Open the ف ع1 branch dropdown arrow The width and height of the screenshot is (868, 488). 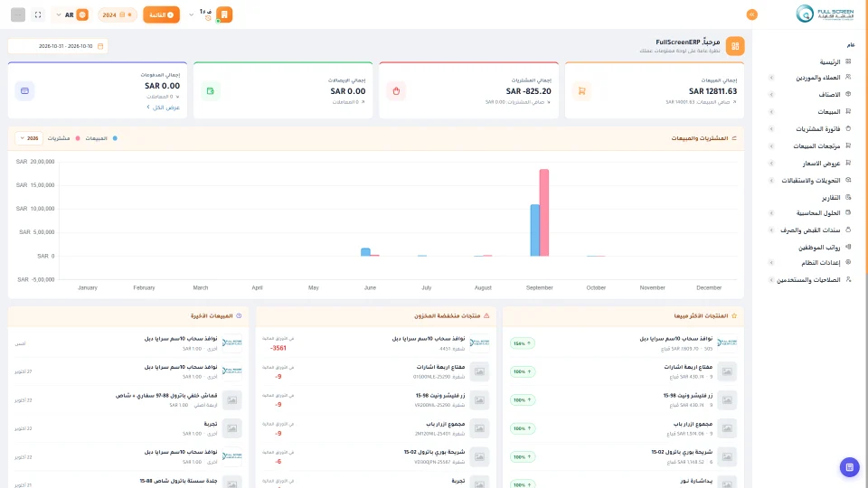point(192,15)
